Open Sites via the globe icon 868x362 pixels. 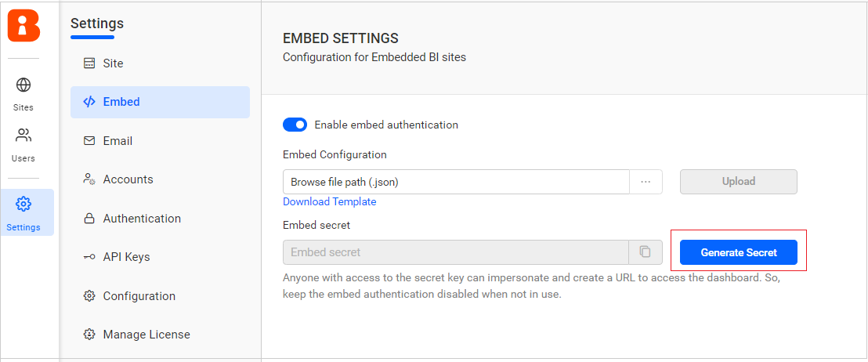24,85
